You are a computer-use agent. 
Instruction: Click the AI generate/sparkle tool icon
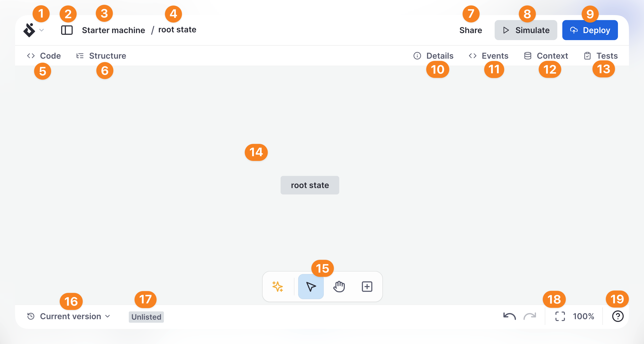click(279, 286)
